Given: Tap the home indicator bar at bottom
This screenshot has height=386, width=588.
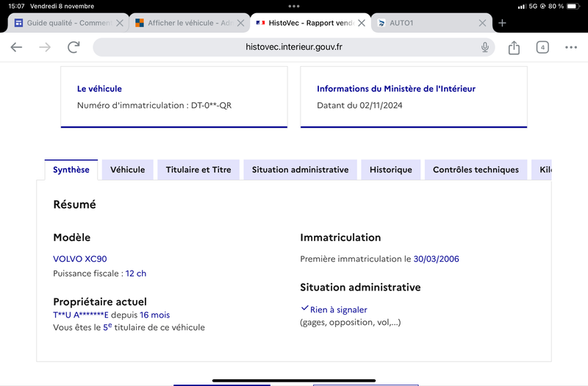Looking at the screenshot, I should pyautogui.click(x=294, y=380).
